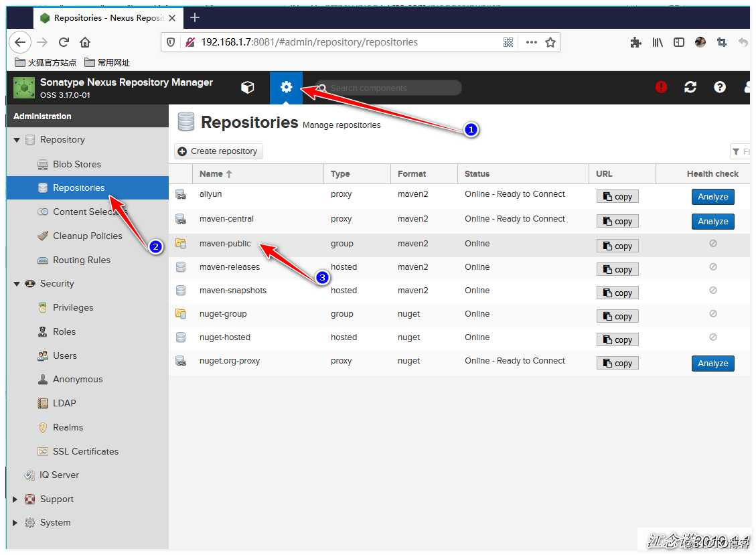The height and width of the screenshot is (555, 756).
Task: Copy the URL of nuget-group repository
Action: pyautogui.click(x=617, y=316)
